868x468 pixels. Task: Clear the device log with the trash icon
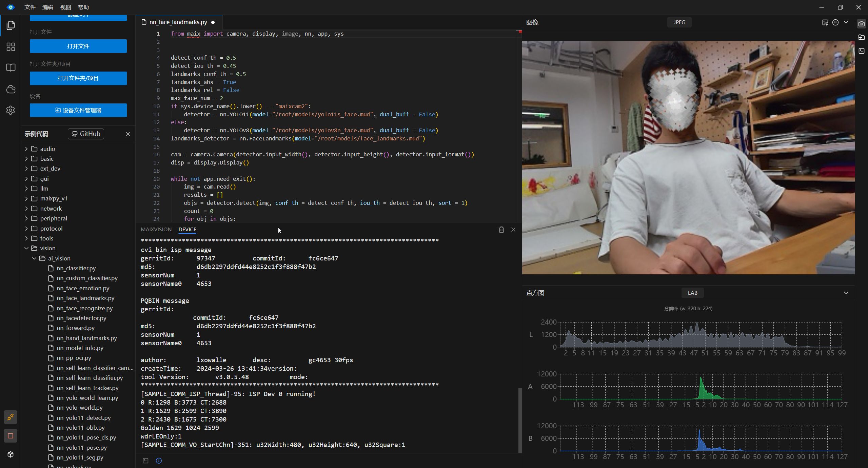pos(501,230)
